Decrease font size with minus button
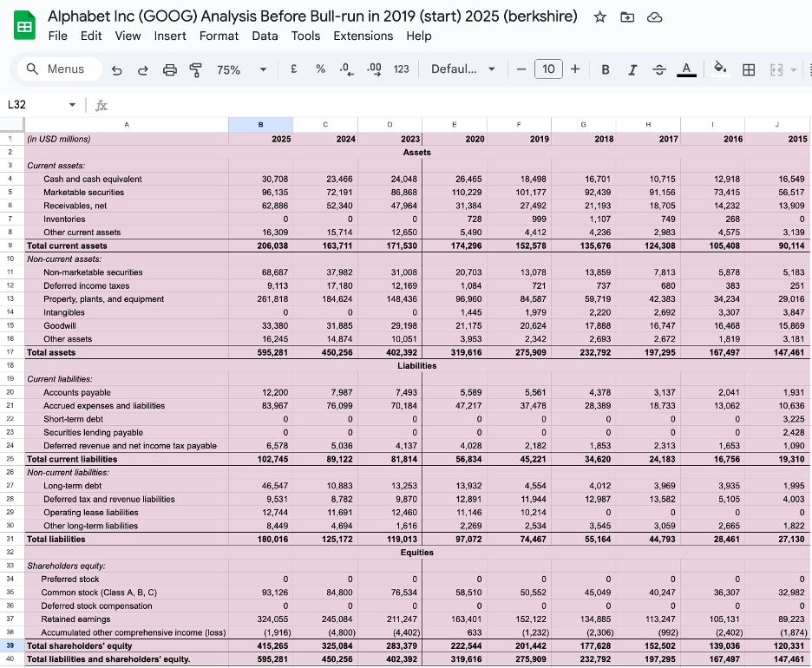The height and width of the screenshot is (668, 812). coord(521,69)
